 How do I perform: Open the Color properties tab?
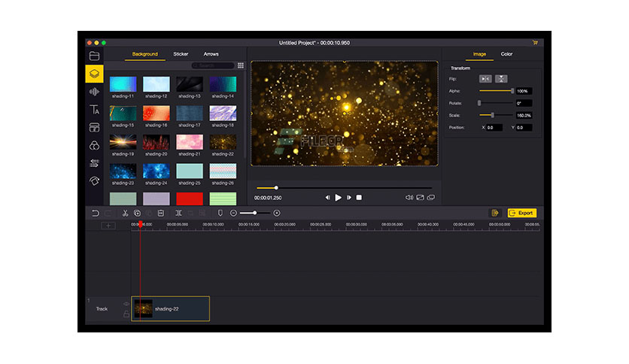506,54
